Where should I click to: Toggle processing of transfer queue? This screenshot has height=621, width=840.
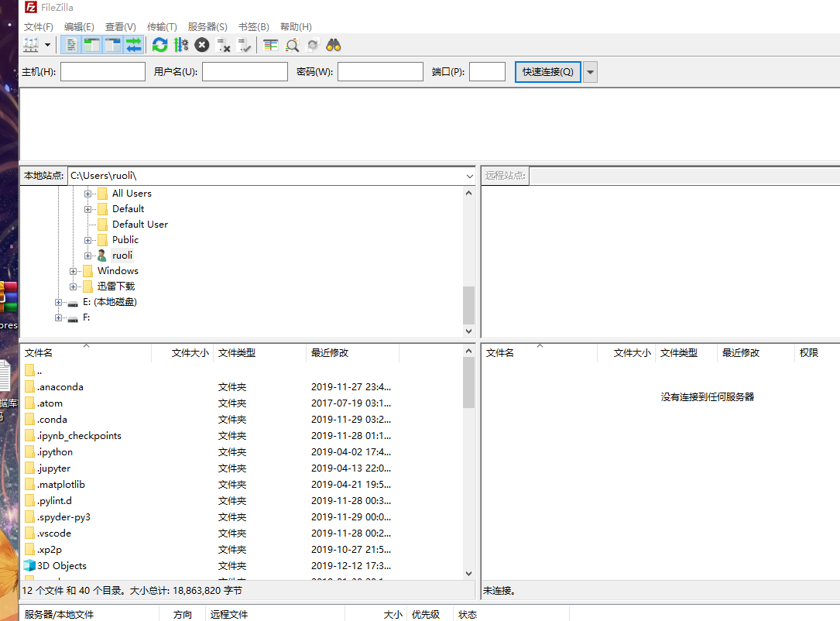(181, 45)
